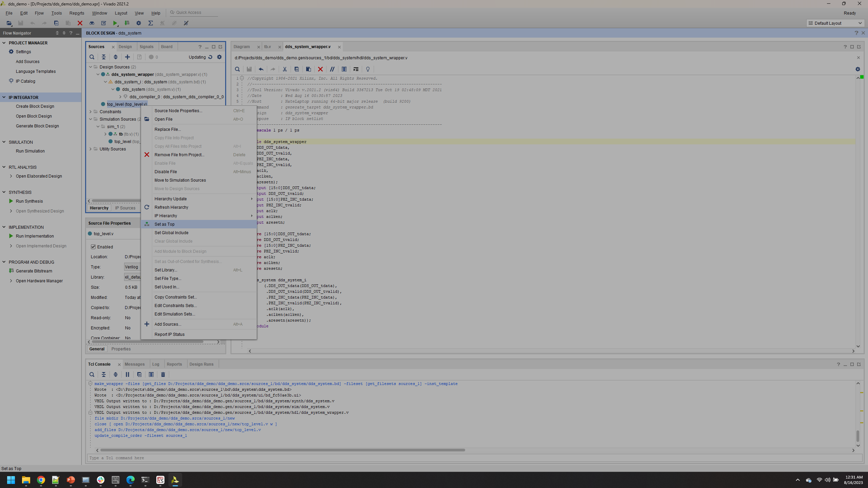Click the Pause icon in Tcl Console toolbar

pyautogui.click(x=127, y=374)
